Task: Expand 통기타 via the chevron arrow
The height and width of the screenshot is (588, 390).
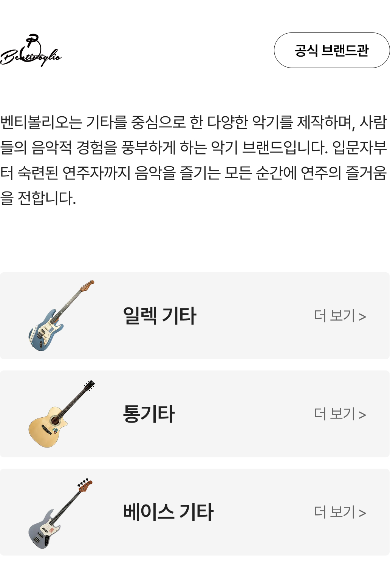Action: pyautogui.click(x=362, y=415)
